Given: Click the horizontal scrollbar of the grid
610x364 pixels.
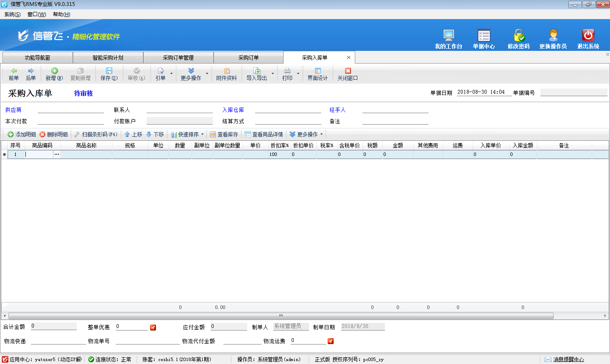Looking at the screenshot, I should pyautogui.click(x=281, y=316).
